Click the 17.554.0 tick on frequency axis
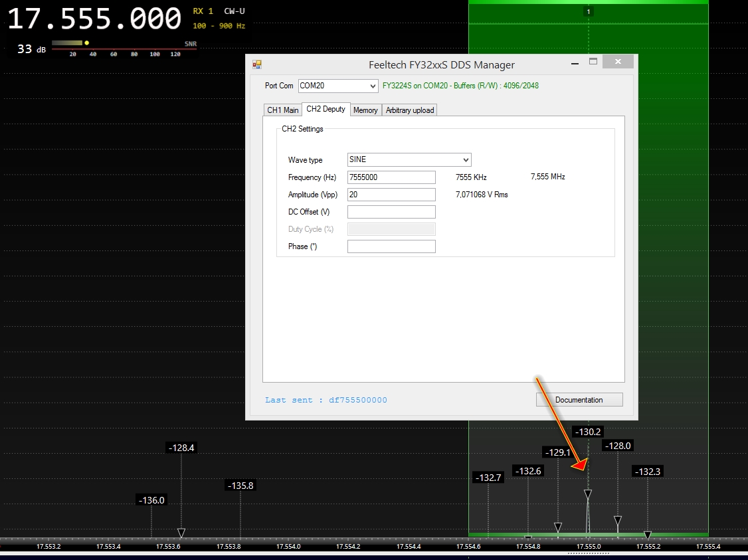The height and width of the screenshot is (560, 748). click(x=288, y=547)
